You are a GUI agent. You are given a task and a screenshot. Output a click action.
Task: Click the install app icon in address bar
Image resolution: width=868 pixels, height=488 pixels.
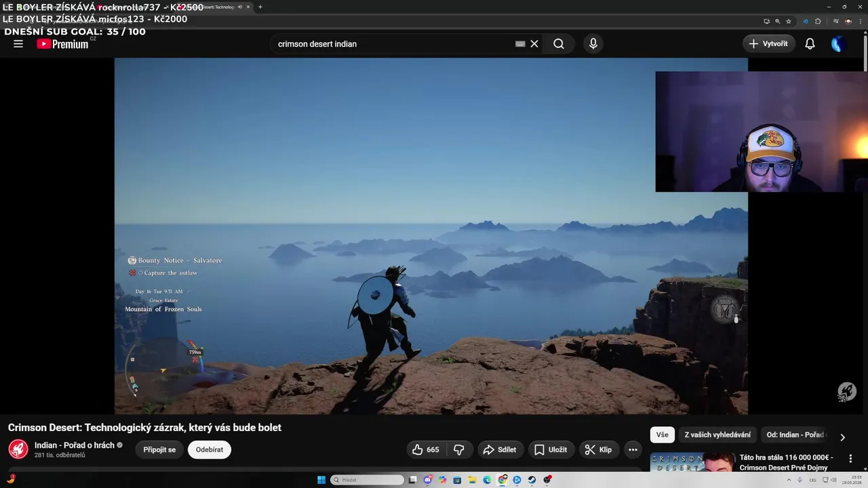click(766, 22)
